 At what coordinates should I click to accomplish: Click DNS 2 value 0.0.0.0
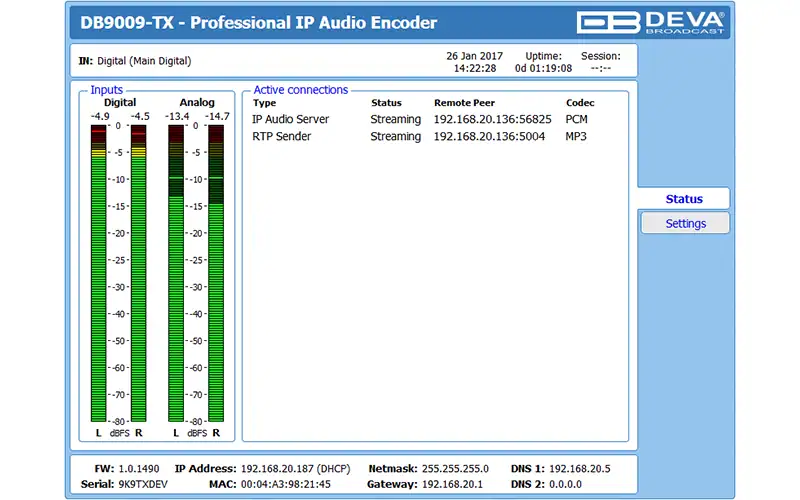coord(565,484)
